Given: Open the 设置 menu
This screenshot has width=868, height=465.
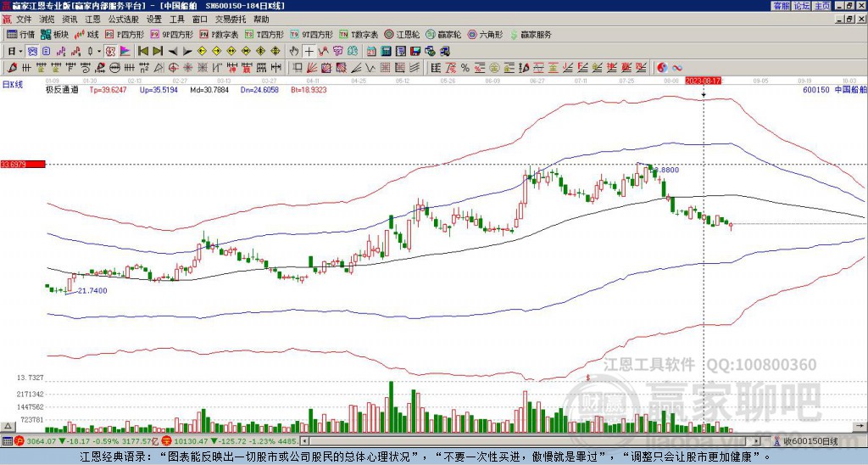Looking at the screenshot, I should coord(154,20).
